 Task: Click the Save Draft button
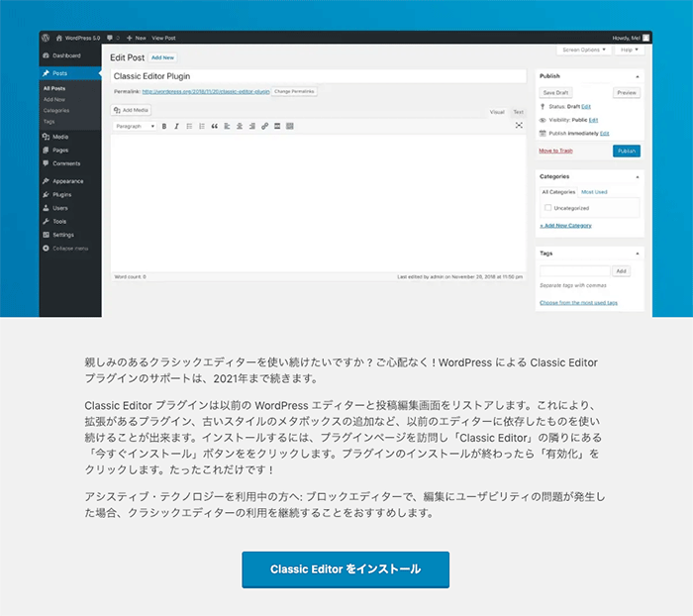coord(555,93)
